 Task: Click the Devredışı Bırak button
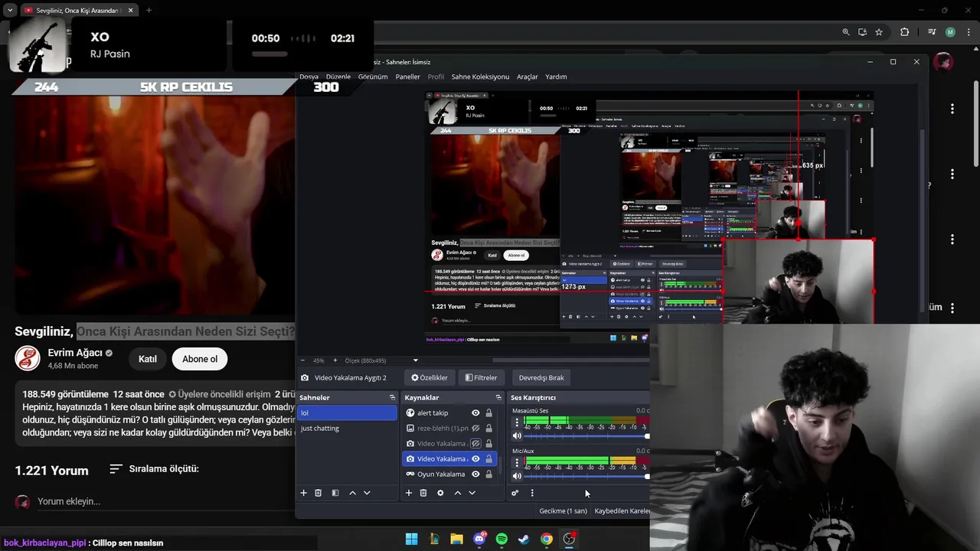coord(541,377)
